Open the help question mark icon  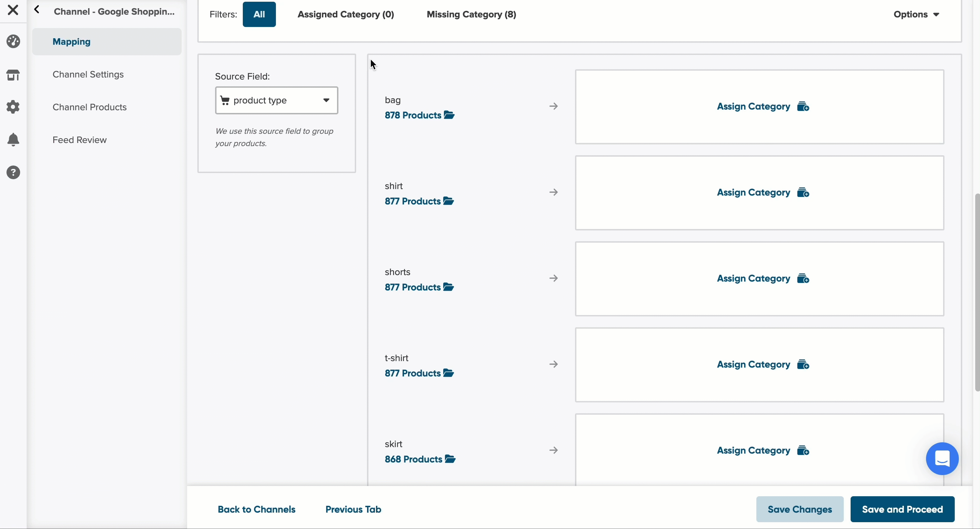point(13,172)
